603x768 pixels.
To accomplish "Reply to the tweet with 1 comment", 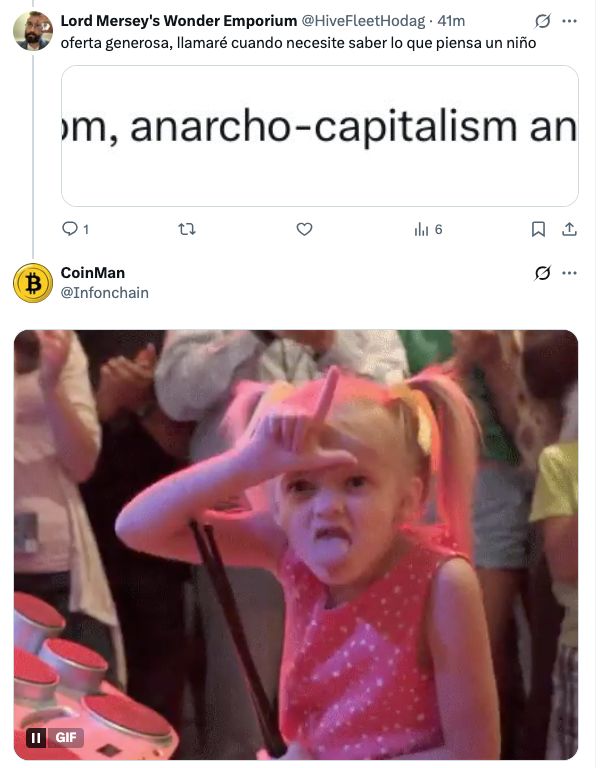I will [75, 229].
